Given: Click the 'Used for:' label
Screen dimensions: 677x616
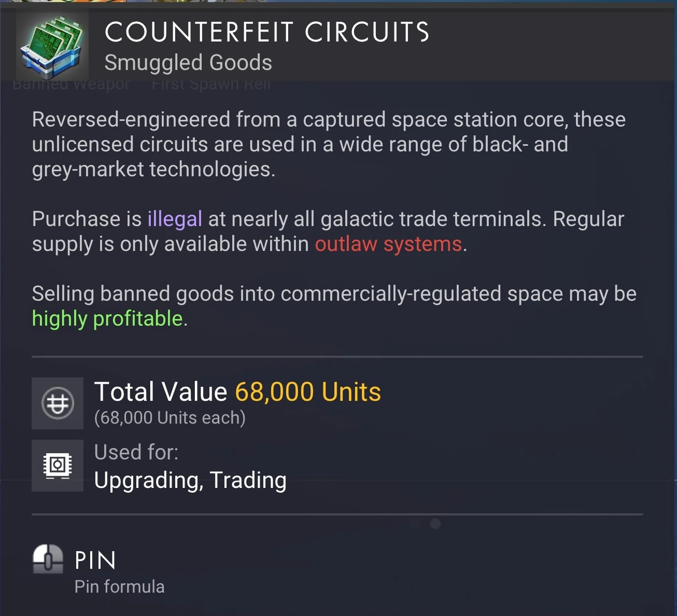Looking at the screenshot, I should pyautogui.click(x=136, y=452).
